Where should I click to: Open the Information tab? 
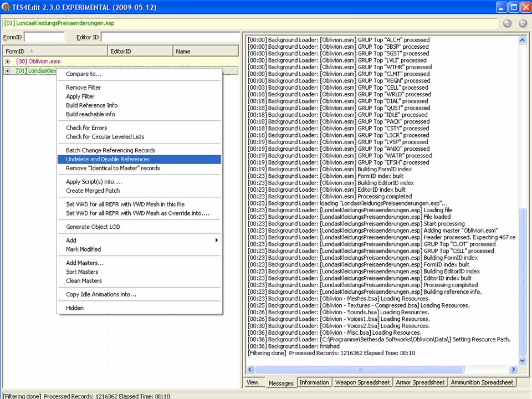coord(314,382)
